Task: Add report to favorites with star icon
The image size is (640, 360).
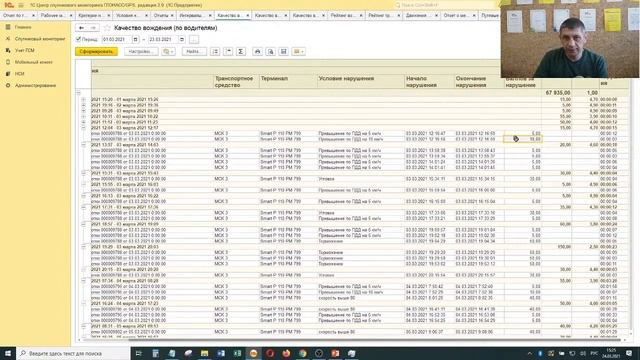Action: click(107, 28)
